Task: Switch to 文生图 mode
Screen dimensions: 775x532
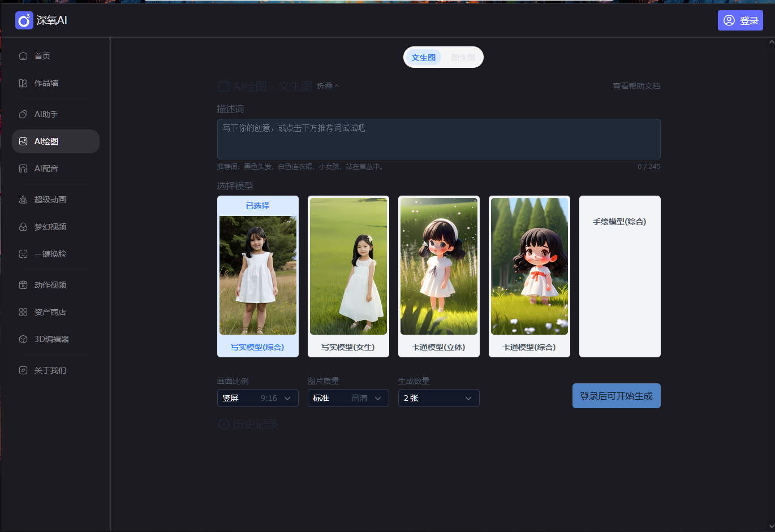Action: [424, 58]
